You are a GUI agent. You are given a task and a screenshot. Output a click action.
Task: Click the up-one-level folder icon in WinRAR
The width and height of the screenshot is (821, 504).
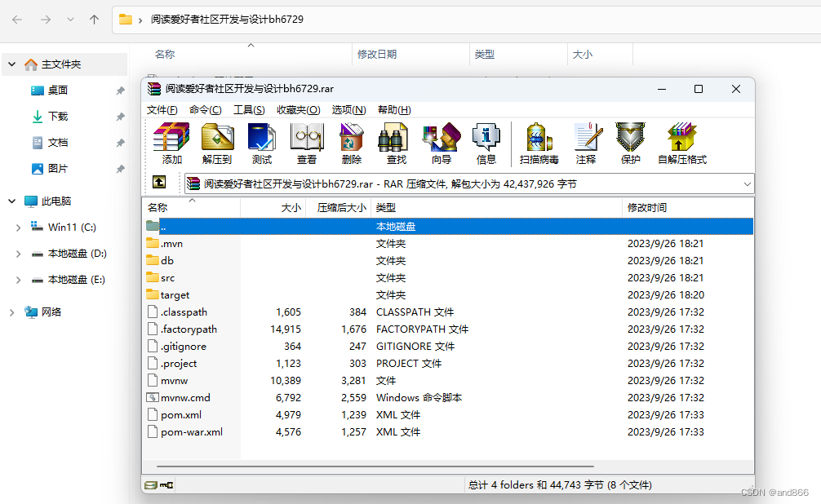[x=159, y=182]
